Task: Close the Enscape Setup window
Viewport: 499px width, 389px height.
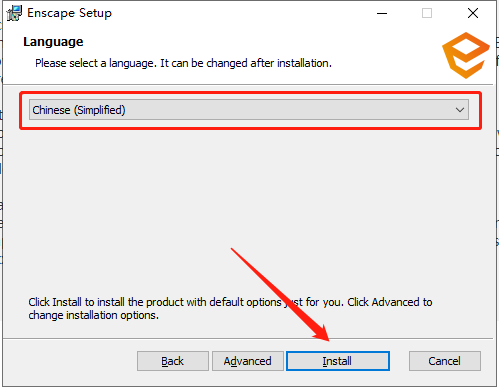Action: [473, 14]
